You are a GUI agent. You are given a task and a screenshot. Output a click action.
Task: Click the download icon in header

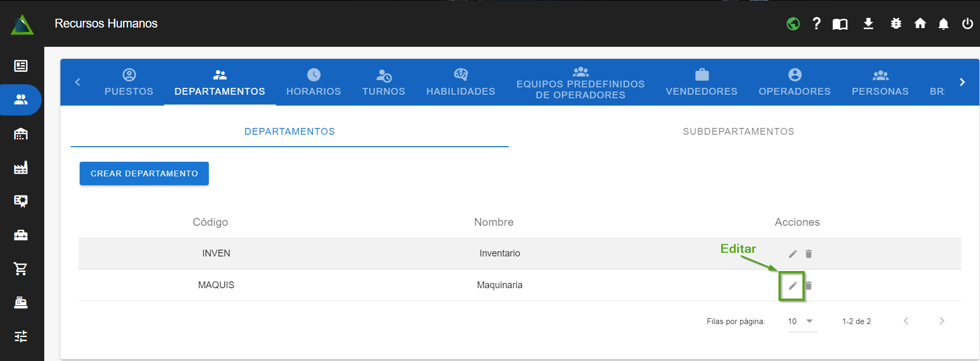coord(868,24)
